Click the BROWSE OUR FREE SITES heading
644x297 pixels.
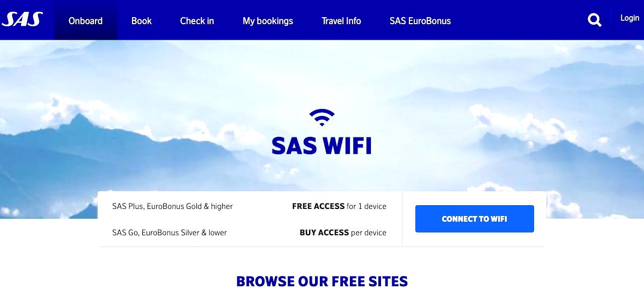pyautogui.click(x=322, y=281)
